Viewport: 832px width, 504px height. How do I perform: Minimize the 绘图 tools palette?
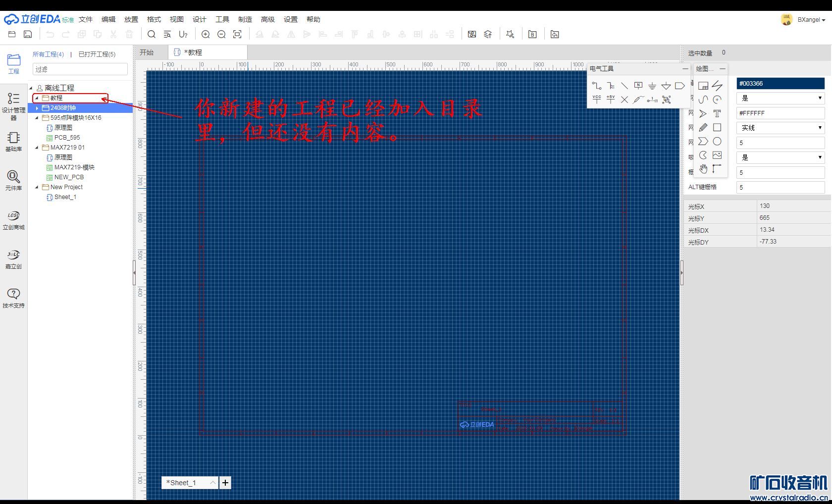coord(723,68)
